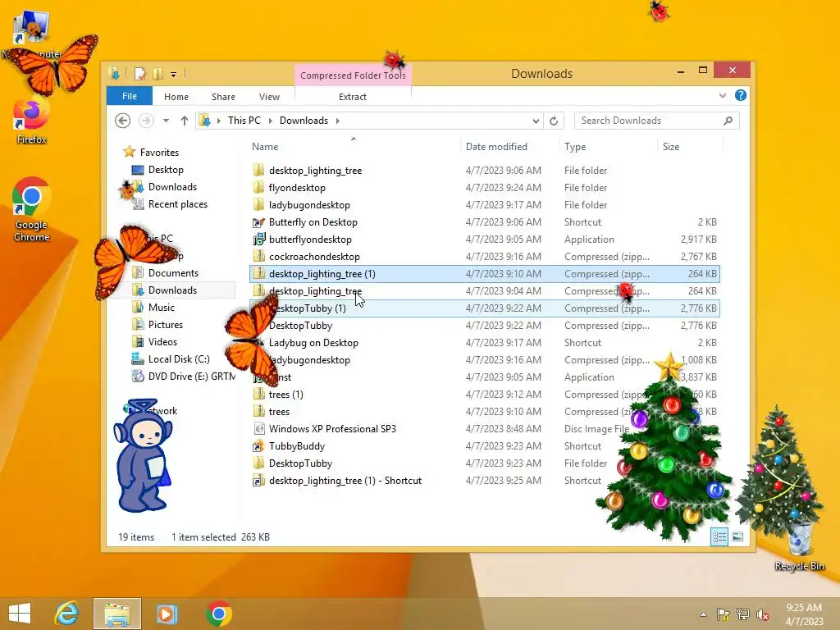Screen dimensions: 840x630
Task: Open the Share ribbon tab
Action: [223, 97]
